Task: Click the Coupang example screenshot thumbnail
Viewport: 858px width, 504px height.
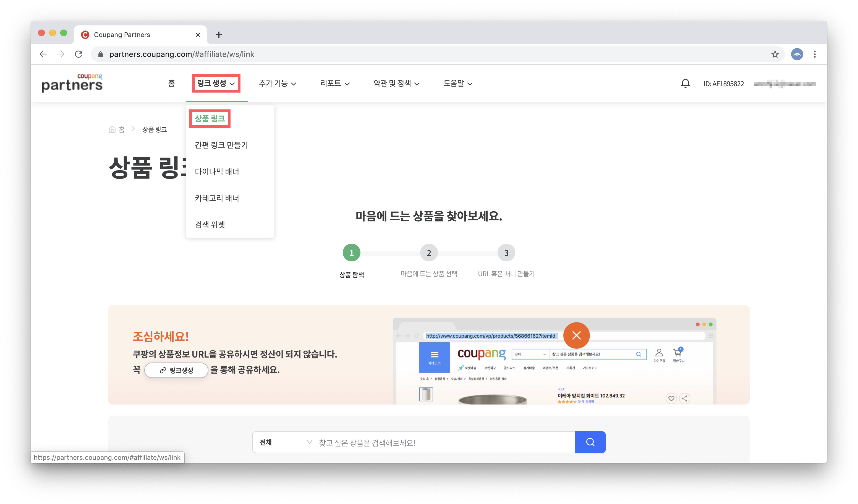Action: point(554,361)
